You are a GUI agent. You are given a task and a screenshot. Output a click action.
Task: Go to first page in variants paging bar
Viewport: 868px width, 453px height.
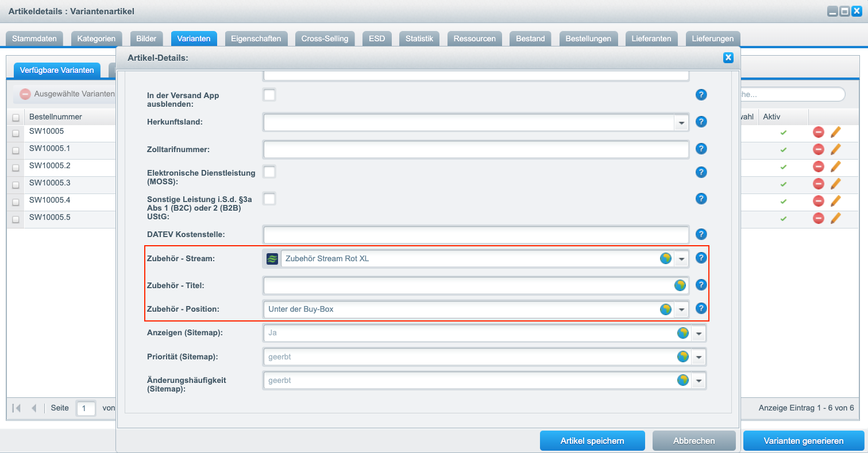pyautogui.click(x=17, y=408)
